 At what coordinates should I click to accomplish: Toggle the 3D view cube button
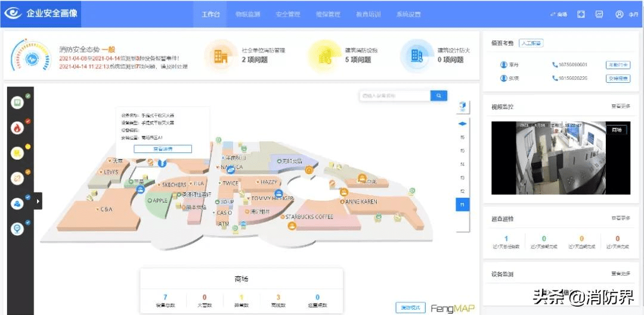point(463,107)
